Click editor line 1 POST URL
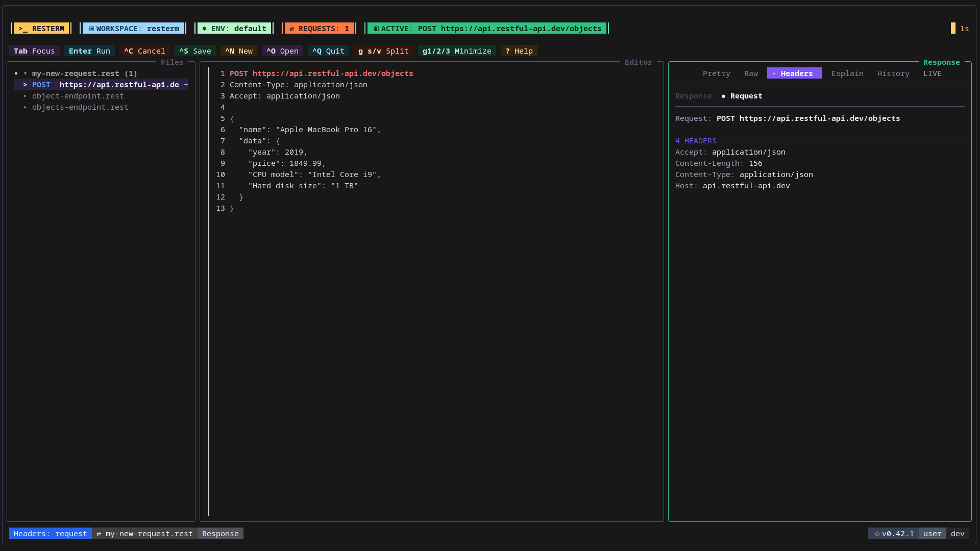 (x=322, y=73)
